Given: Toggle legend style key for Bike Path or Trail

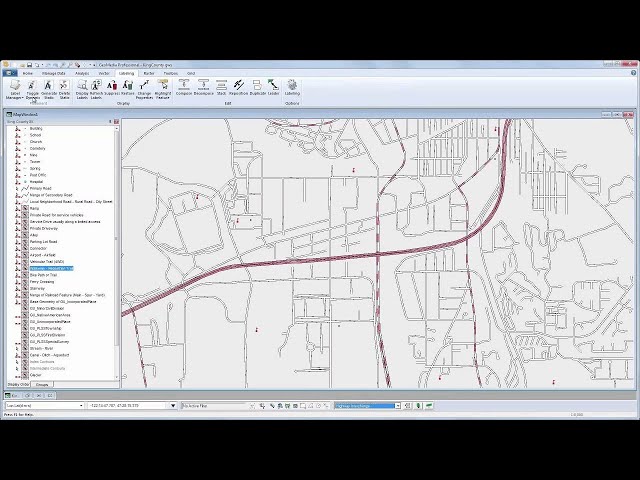Looking at the screenshot, I should pyautogui.click(x=24, y=275).
